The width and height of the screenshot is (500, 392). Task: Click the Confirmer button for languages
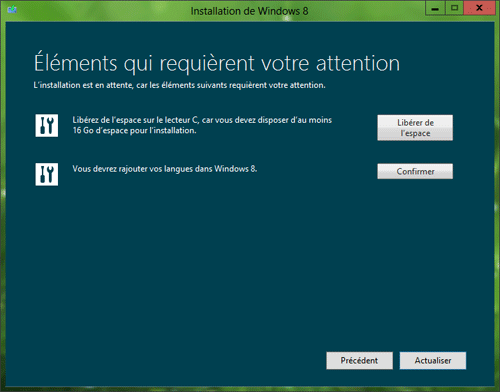coord(415,171)
